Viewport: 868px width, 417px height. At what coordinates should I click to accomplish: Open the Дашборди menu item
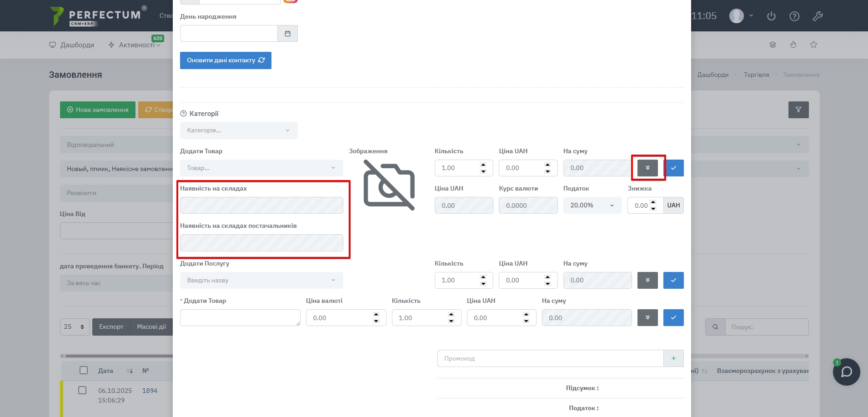tap(72, 45)
